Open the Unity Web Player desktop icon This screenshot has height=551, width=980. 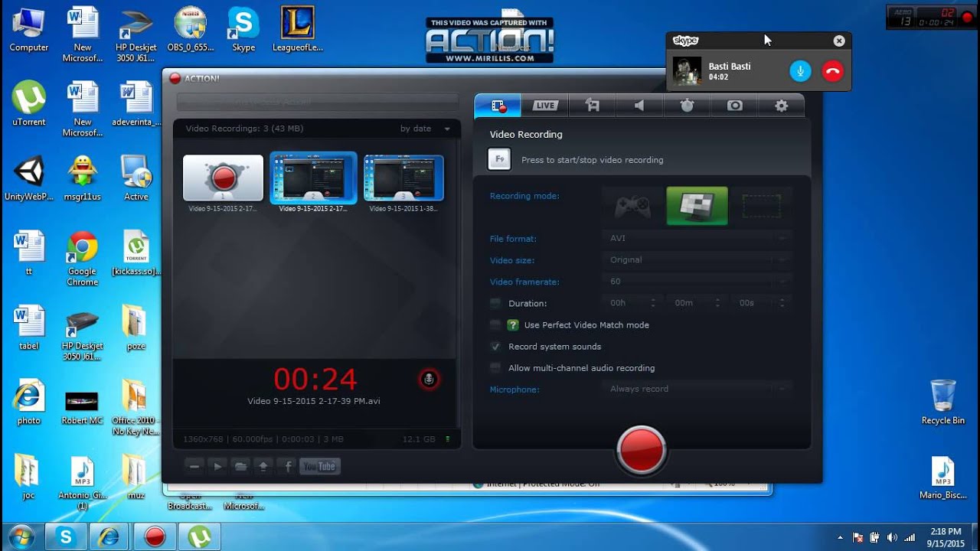(29, 179)
